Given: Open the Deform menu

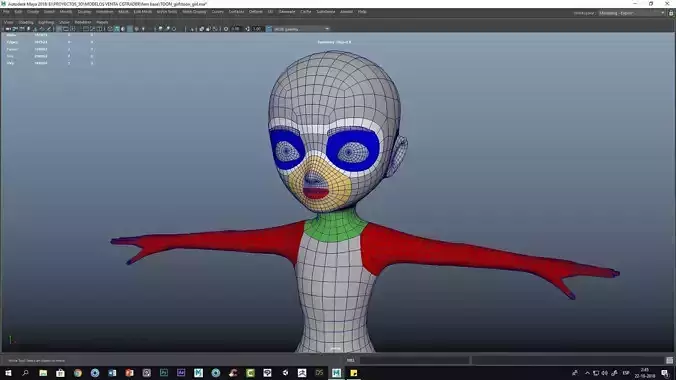Looking at the screenshot, I should coord(256,12).
